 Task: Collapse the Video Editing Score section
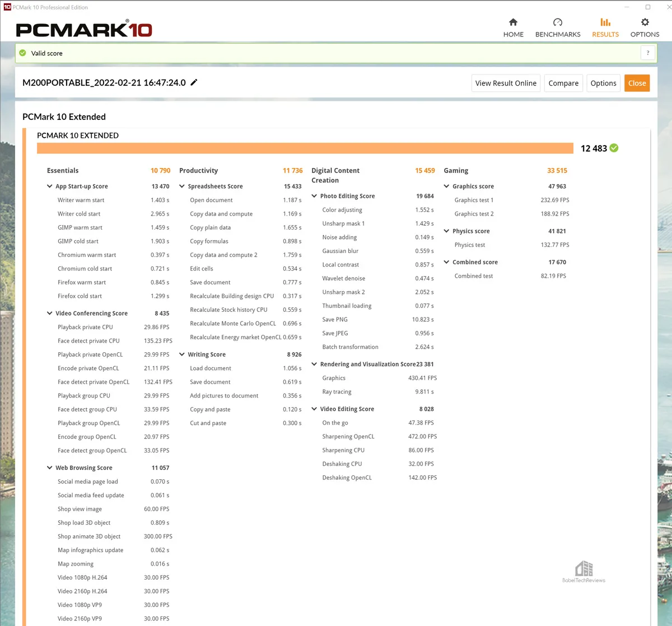[x=314, y=409]
